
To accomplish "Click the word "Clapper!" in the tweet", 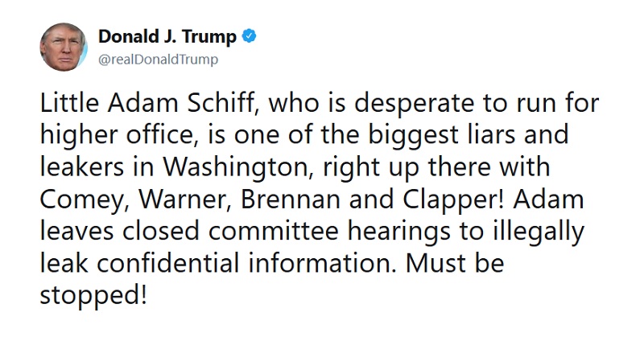I will [x=453, y=200].
